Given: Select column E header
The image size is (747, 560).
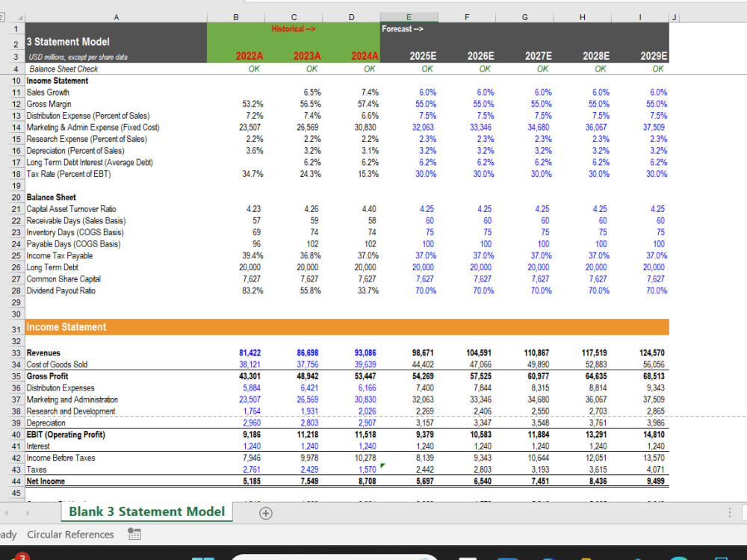Looking at the screenshot, I should click(x=409, y=18).
